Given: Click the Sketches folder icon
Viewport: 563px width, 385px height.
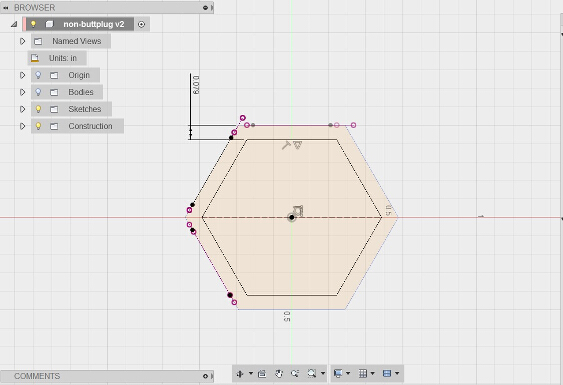Looking at the screenshot, I should [x=54, y=109].
